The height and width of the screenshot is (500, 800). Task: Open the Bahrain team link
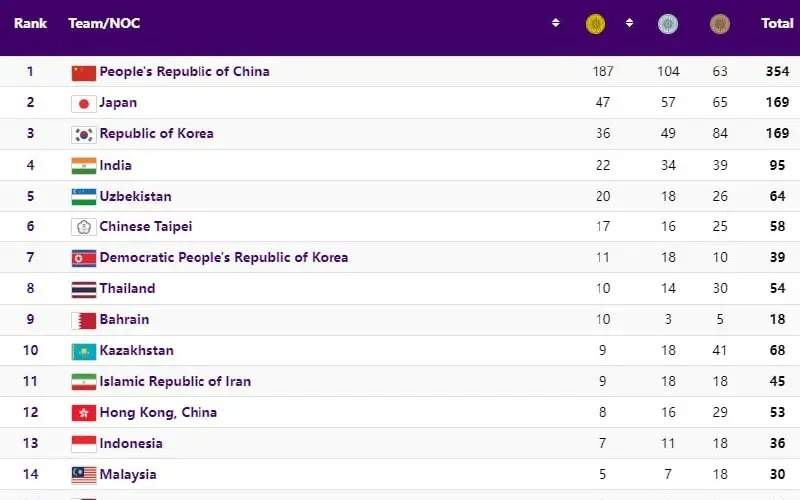(x=124, y=319)
